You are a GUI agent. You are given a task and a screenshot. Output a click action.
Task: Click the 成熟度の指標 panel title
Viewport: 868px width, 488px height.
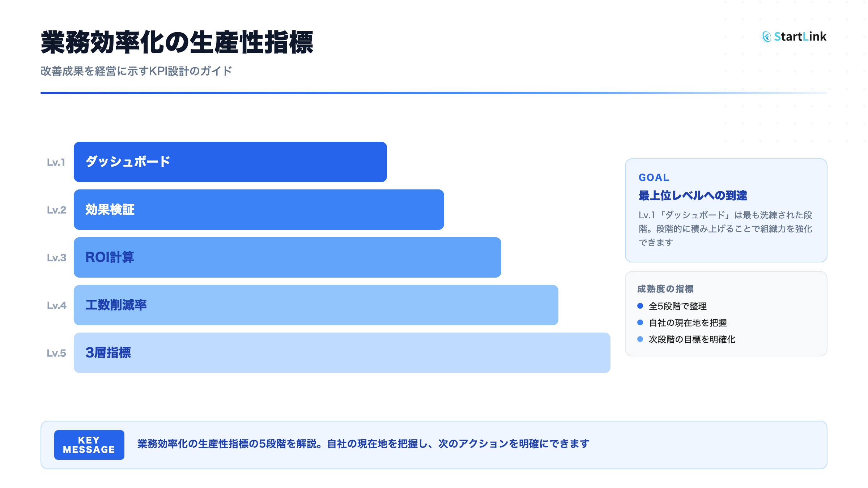point(665,289)
